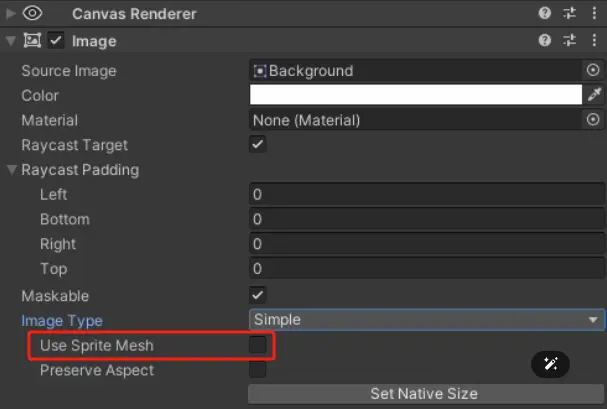Click the Material label
The width and height of the screenshot is (607, 409).
[50, 120]
